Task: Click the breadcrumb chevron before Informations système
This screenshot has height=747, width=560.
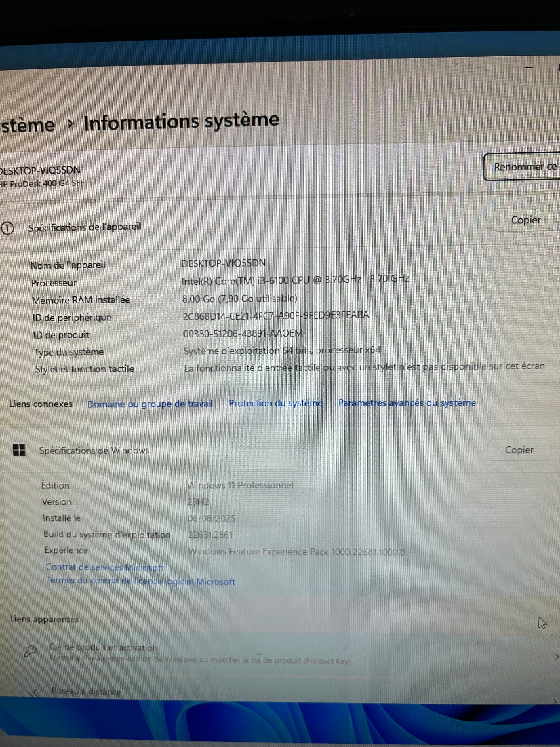Action: pos(70,124)
